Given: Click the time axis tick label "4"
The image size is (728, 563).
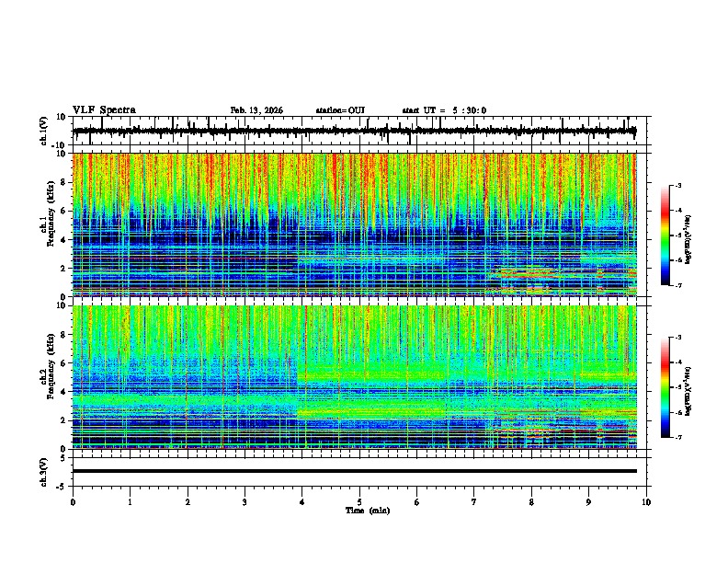Looking at the screenshot, I should pyautogui.click(x=302, y=502).
